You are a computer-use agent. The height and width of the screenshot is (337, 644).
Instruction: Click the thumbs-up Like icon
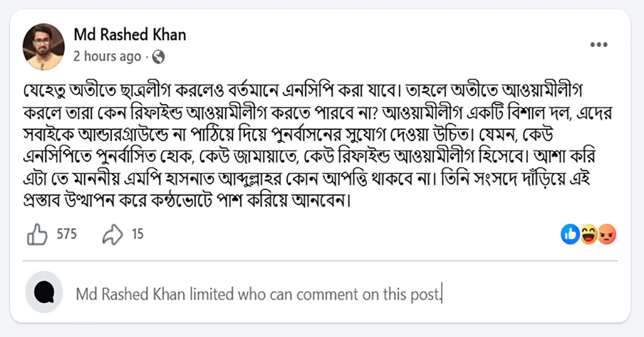pos(38,235)
